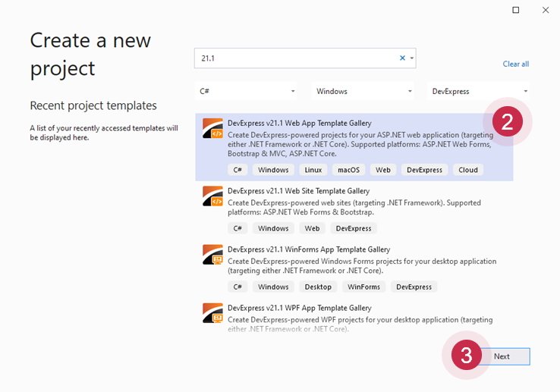560x392 pixels.
Task: Open the Windows platform filter dropdown
Action: [363, 91]
